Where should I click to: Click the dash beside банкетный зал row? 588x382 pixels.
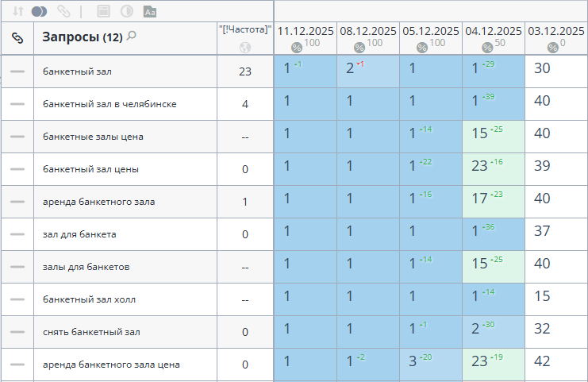(x=17, y=71)
